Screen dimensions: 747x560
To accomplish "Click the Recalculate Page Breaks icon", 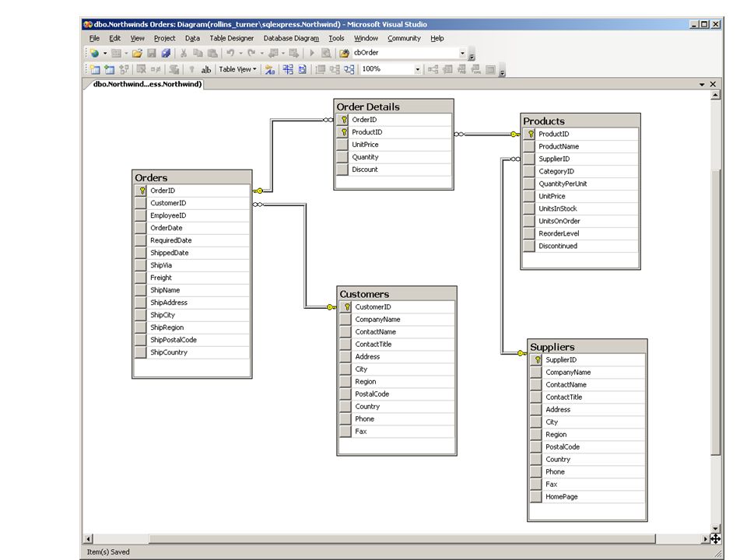I will point(302,69).
